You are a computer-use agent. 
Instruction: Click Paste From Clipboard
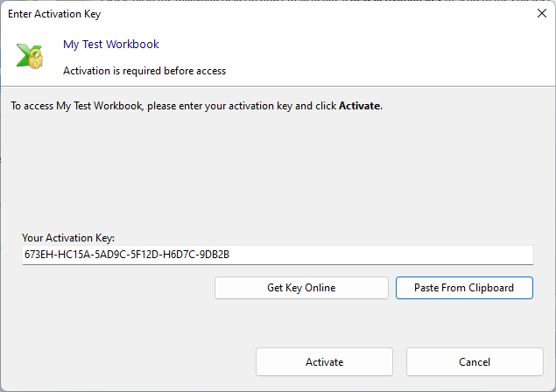(463, 288)
